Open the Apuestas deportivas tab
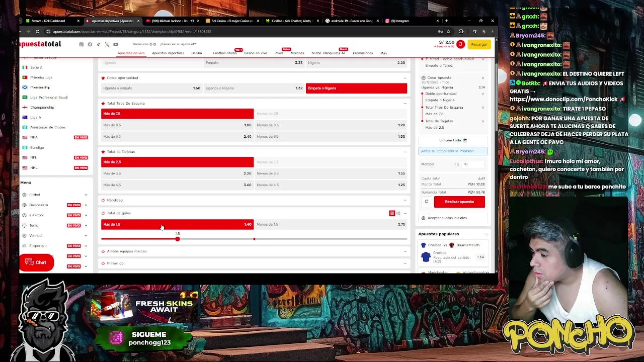The height and width of the screenshot is (362, 644). click(168, 53)
